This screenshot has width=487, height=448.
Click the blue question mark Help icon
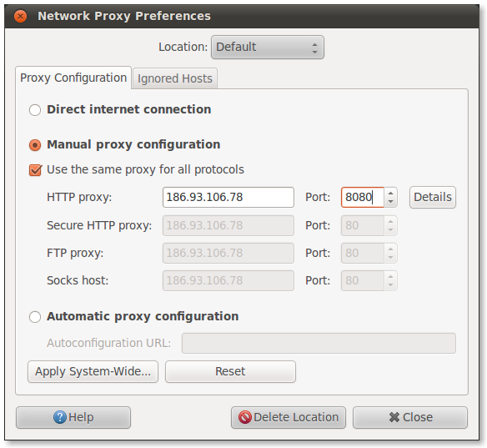click(x=60, y=417)
